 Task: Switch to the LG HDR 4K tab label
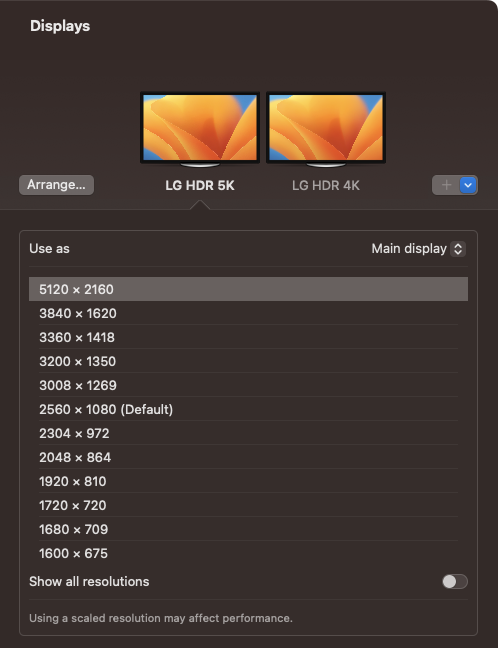coord(326,186)
